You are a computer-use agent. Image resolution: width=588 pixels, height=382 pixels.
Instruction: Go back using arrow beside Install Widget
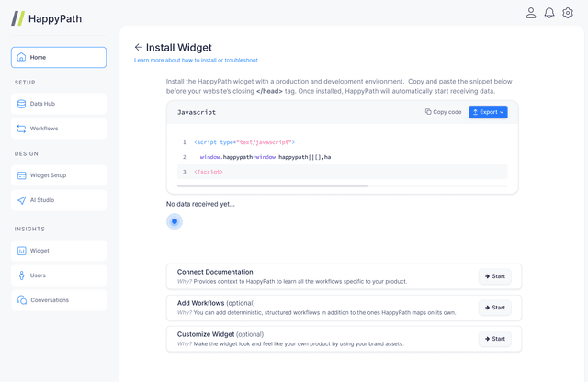[x=139, y=47]
